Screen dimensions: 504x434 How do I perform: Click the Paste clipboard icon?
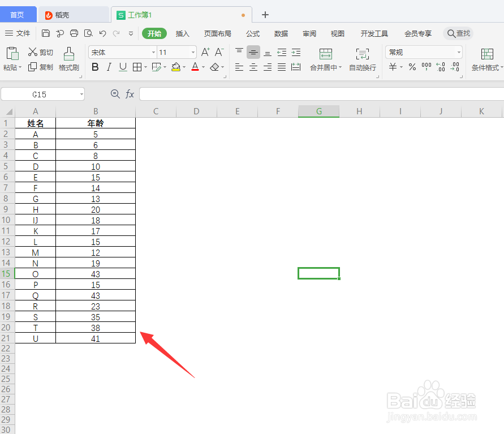(12, 53)
